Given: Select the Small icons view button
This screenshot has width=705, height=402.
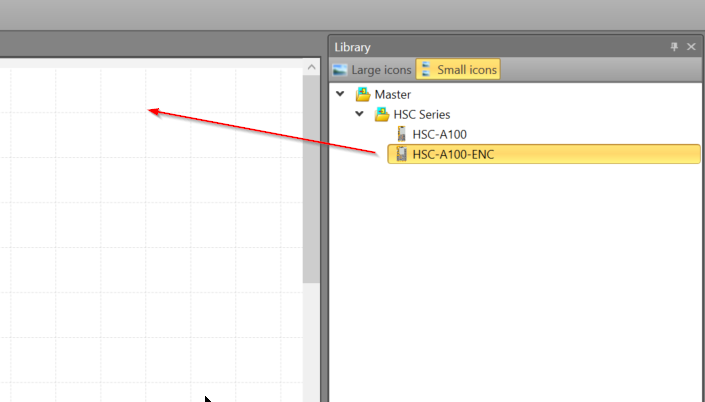Looking at the screenshot, I should pyautogui.click(x=458, y=70).
